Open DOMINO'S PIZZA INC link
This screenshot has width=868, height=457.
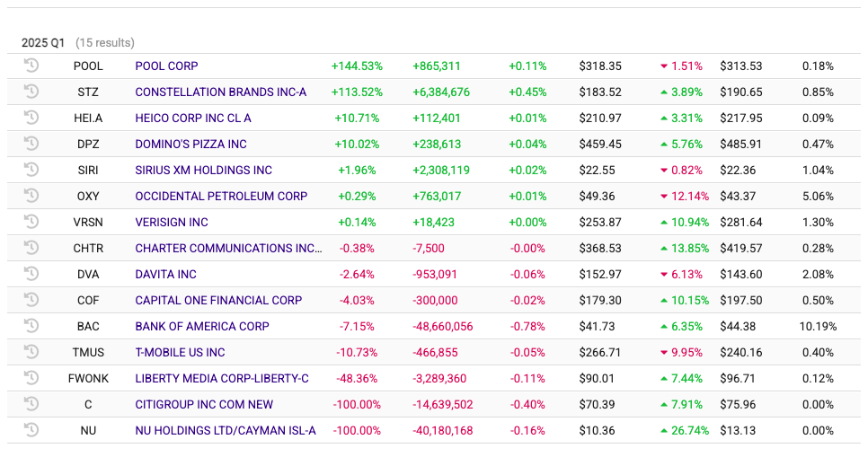[190, 145]
